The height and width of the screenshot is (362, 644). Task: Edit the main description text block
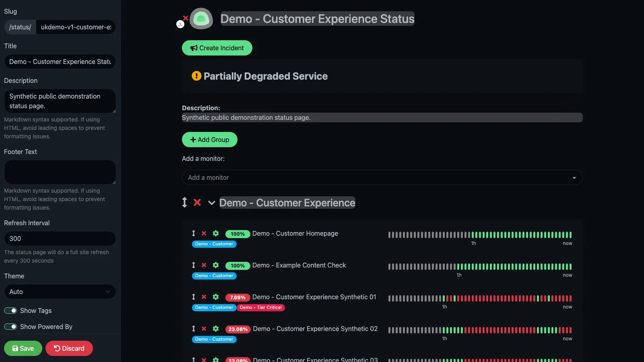pos(382,117)
